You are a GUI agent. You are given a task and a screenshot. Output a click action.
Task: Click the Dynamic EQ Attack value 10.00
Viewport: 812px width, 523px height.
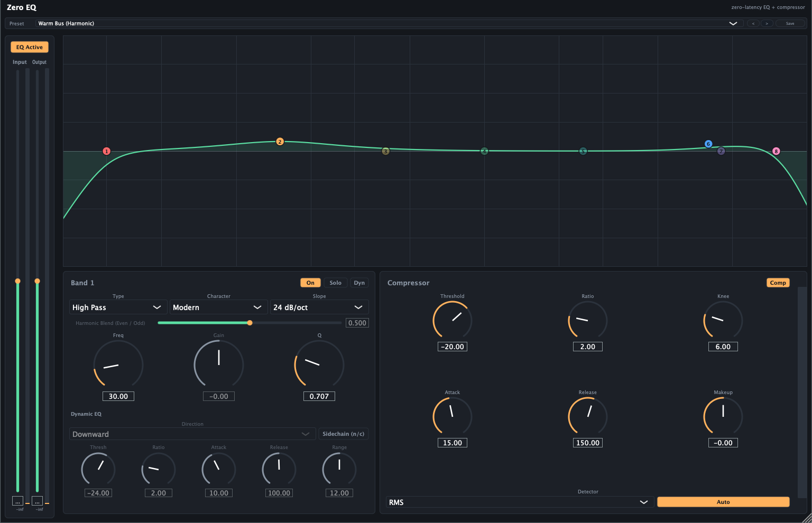pyautogui.click(x=219, y=493)
